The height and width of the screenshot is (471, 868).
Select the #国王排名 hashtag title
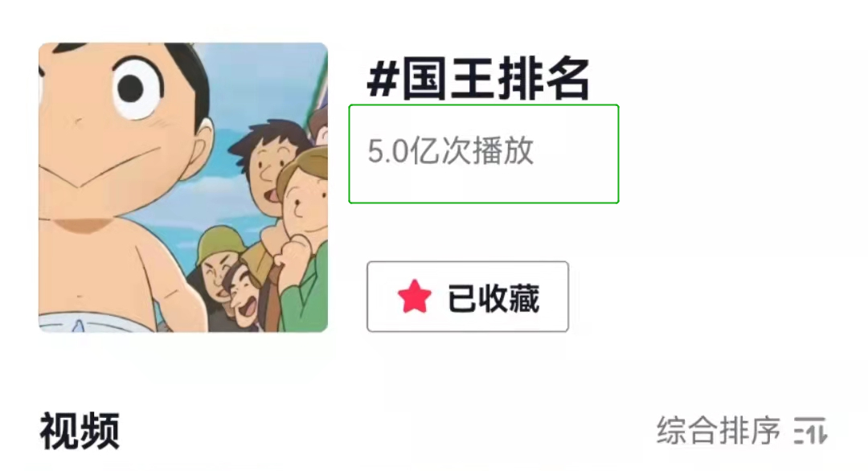tap(478, 79)
